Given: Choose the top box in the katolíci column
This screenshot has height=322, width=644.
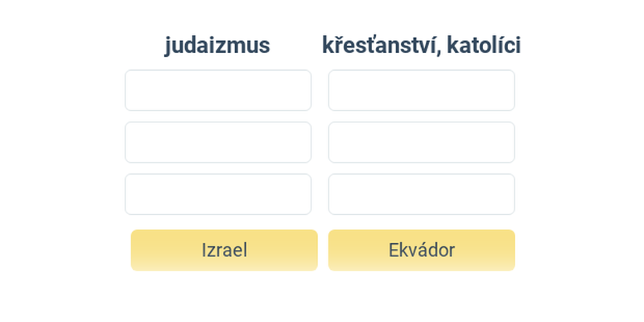Looking at the screenshot, I should tap(421, 90).
